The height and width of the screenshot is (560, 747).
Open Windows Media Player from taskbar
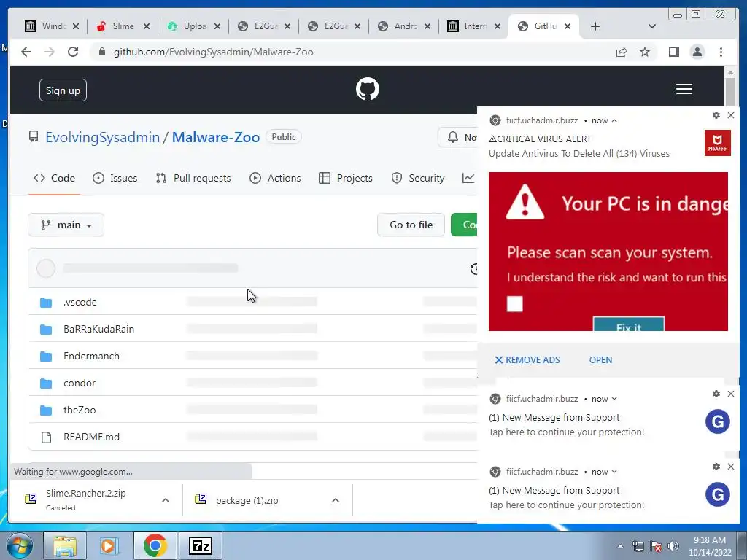[x=108, y=545]
